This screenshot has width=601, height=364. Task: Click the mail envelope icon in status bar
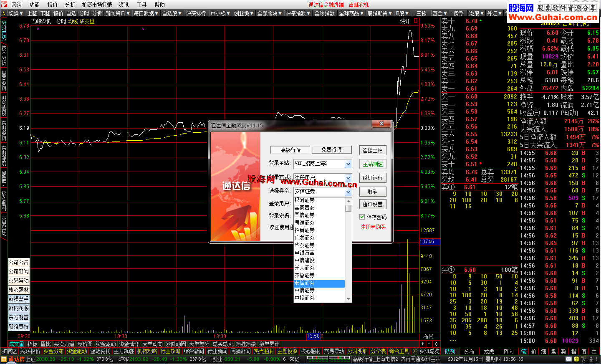[x=569, y=359]
